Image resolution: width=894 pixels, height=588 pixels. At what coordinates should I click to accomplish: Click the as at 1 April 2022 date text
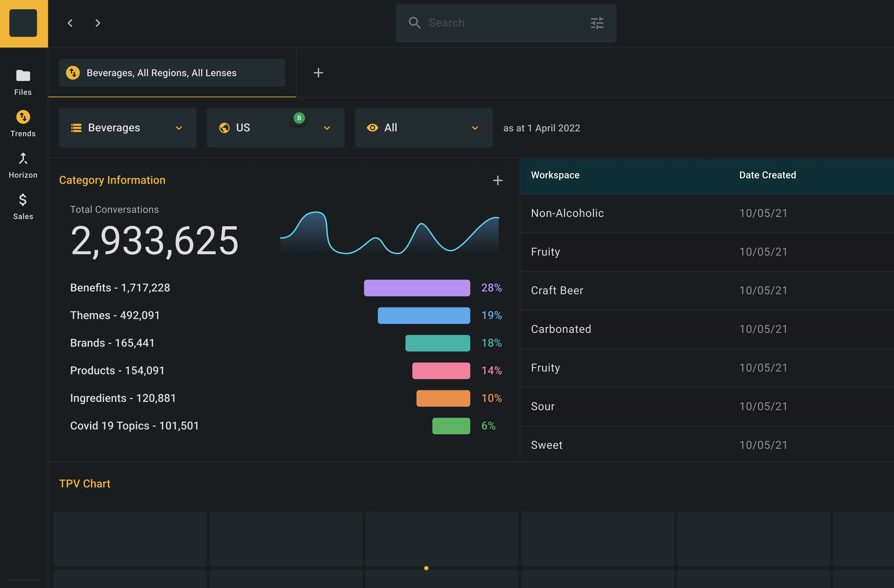tap(541, 128)
